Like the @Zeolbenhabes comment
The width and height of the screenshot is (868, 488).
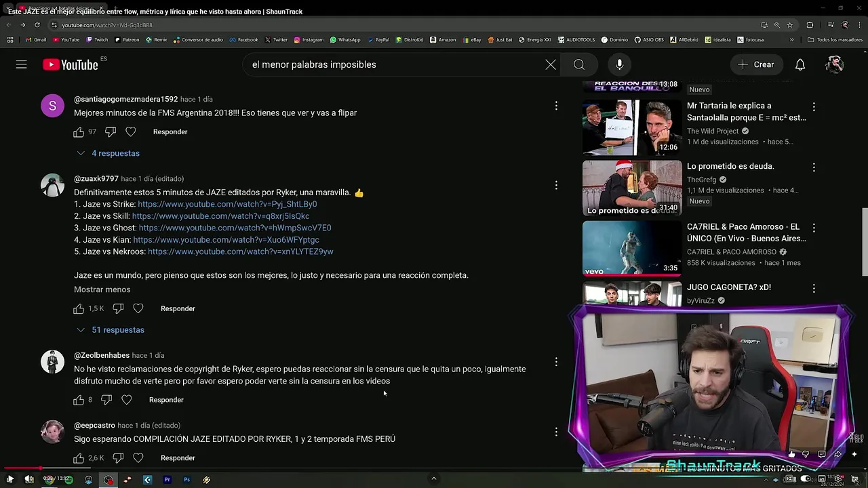point(79,400)
